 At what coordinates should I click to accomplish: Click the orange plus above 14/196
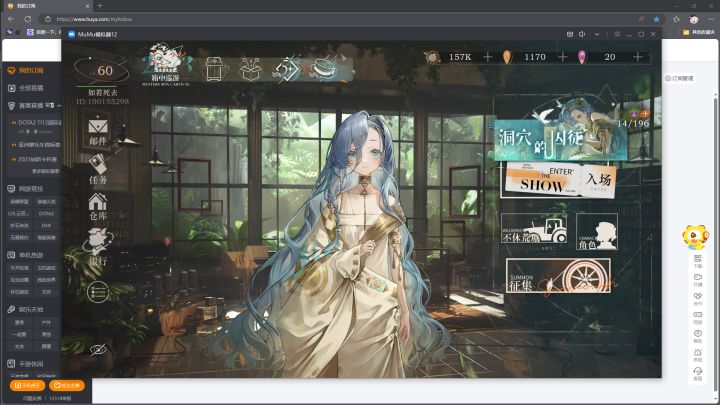click(x=645, y=113)
